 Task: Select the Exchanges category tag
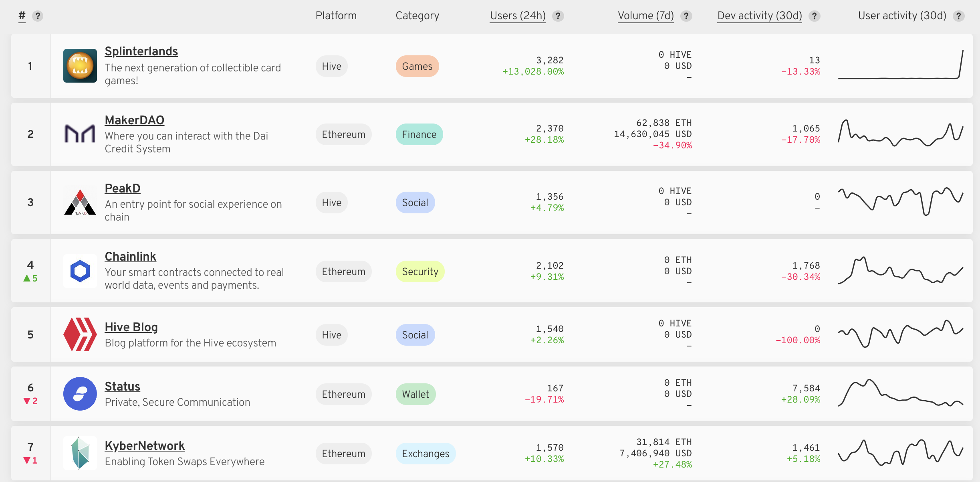pyautogui.click(x=426, y=454)
